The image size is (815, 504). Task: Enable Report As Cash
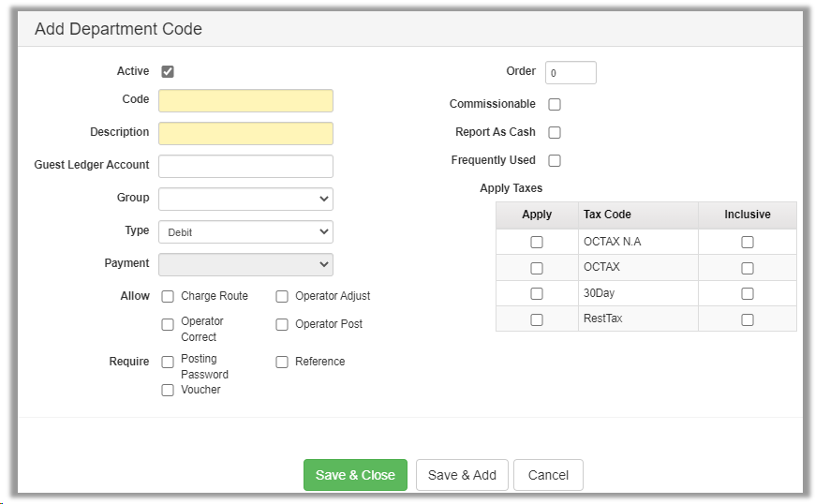click(555, 133)
